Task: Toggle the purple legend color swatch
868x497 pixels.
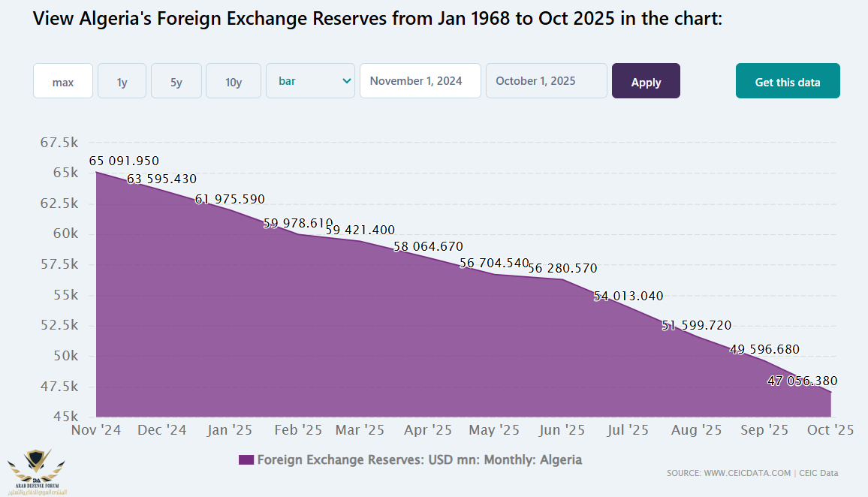Action: tap(246, 459)
